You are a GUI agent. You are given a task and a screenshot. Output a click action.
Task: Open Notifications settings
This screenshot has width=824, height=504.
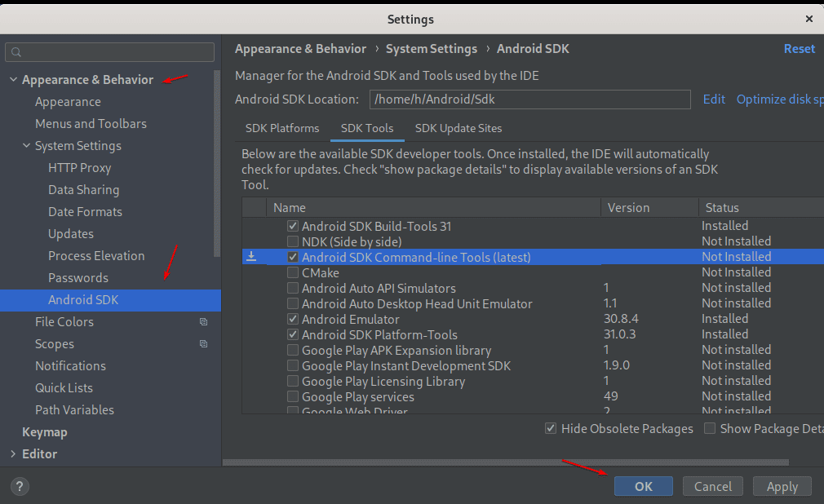pos(70,366)
